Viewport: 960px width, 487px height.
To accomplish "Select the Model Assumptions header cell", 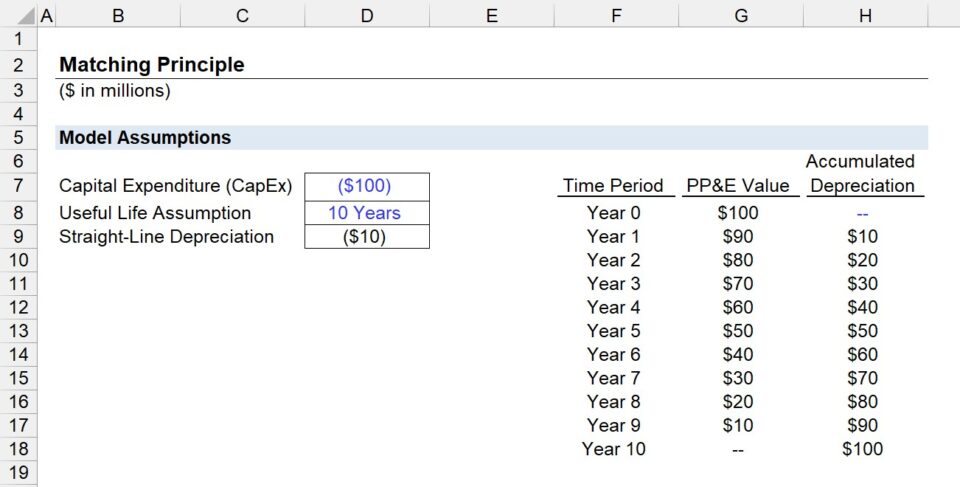I will (x=145, y=138).
